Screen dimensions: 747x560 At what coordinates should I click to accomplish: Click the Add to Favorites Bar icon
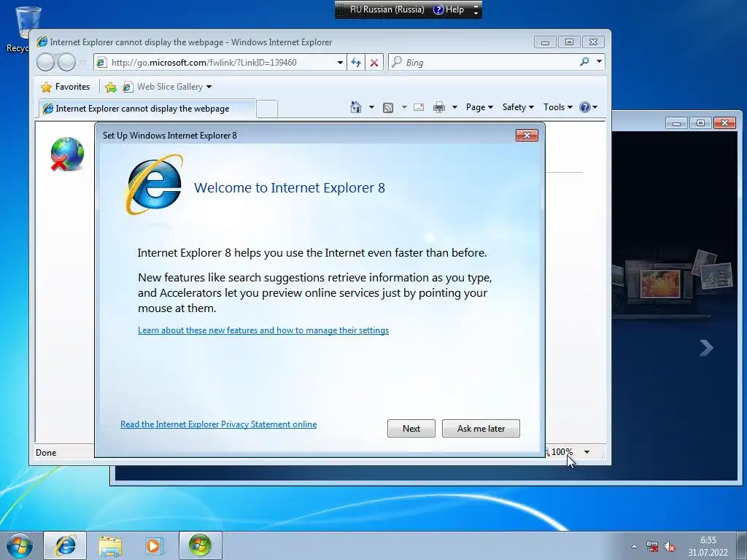(111, 87)
